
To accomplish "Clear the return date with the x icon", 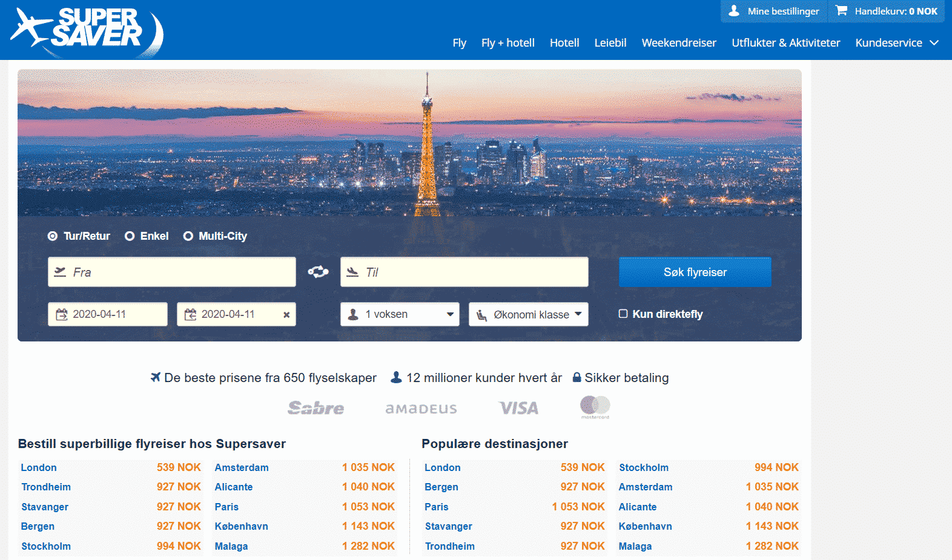I will (x=286, y=315).
